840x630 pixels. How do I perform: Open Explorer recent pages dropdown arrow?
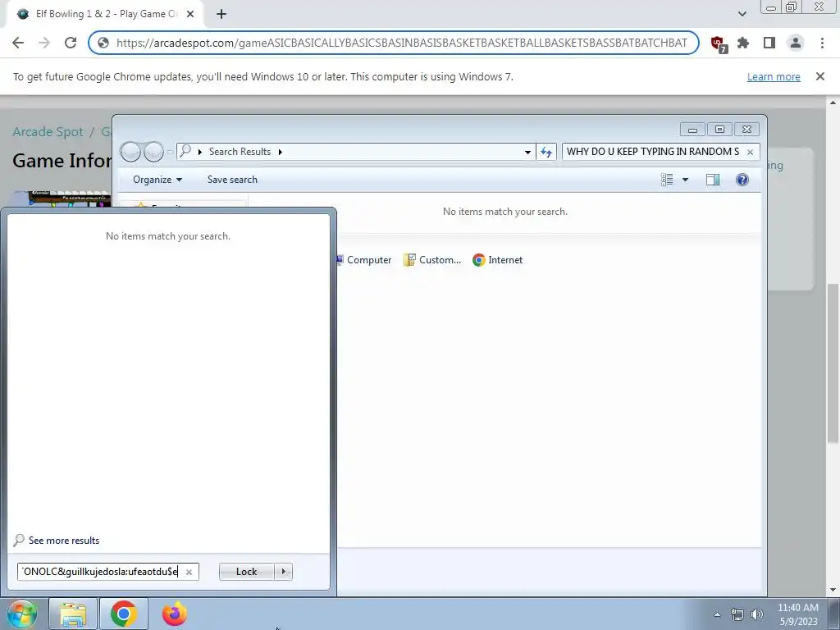point(171,152)
